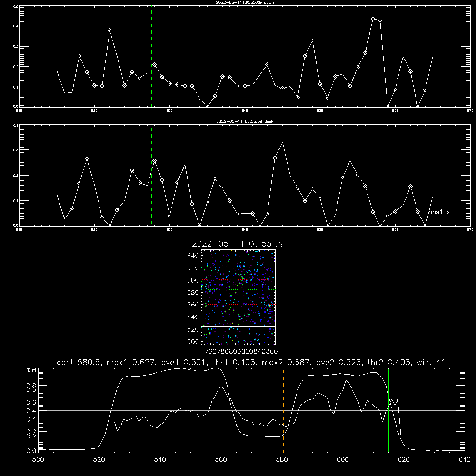Click the dusk plot title text

coord(245,121)
